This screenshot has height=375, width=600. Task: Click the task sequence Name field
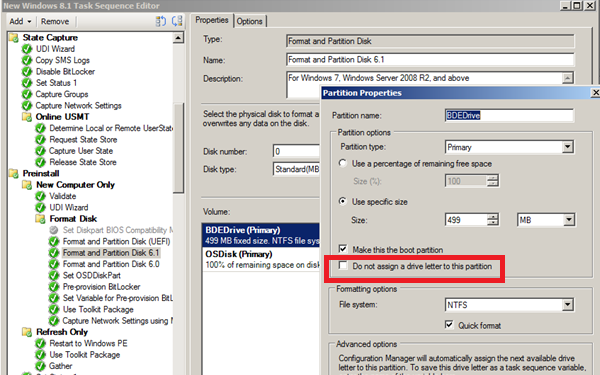click(430, 60)
